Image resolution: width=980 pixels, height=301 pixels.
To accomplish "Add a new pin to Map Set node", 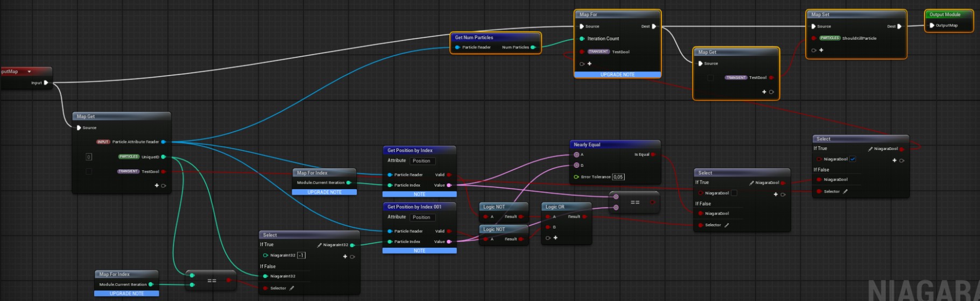I will 821,50.
